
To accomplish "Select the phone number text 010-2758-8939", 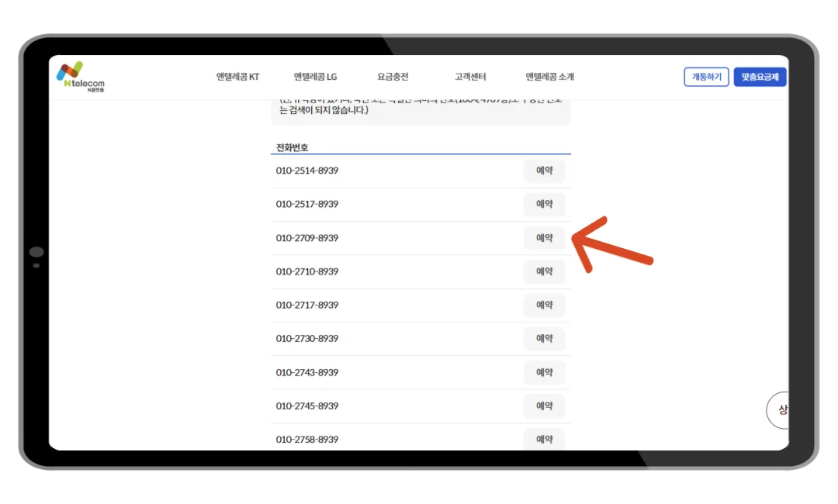I will click(x=307, y=440).
